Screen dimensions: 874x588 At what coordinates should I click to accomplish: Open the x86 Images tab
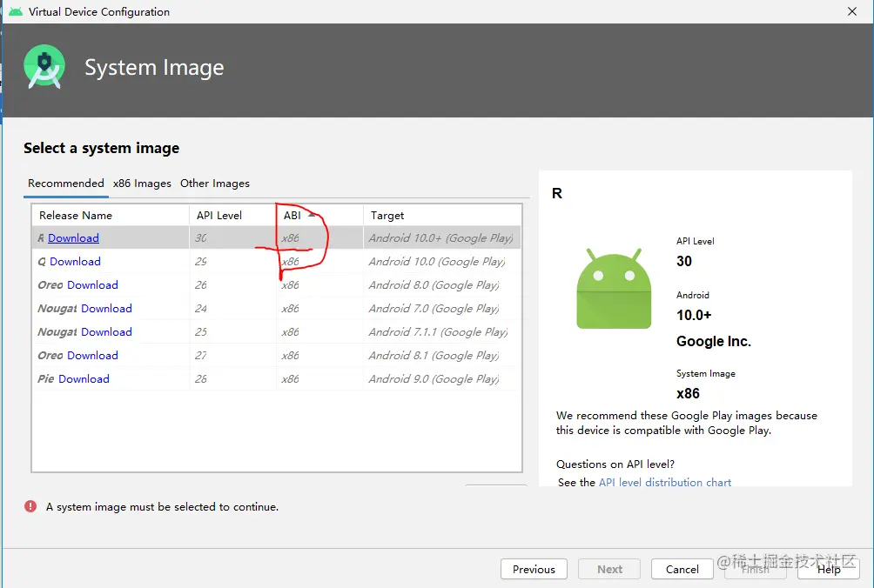coord(142,184)
